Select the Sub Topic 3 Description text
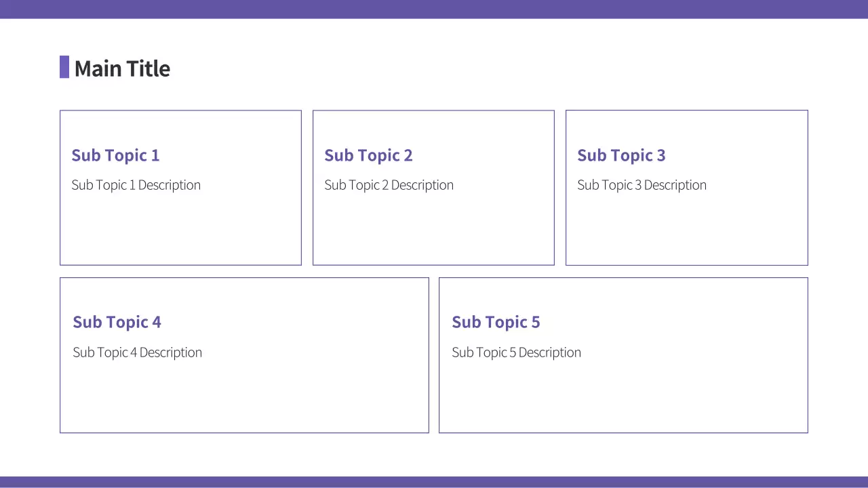 point(642,185)
